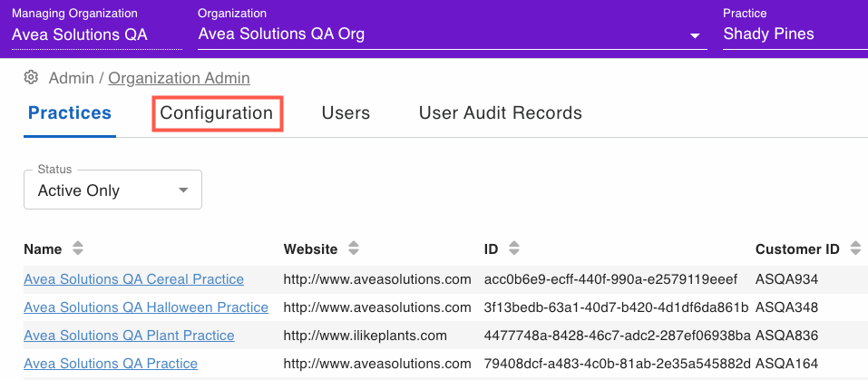Sort by Name column arrows
The height and width of the screenshot is (380, 868).
(x=78, y=248)
